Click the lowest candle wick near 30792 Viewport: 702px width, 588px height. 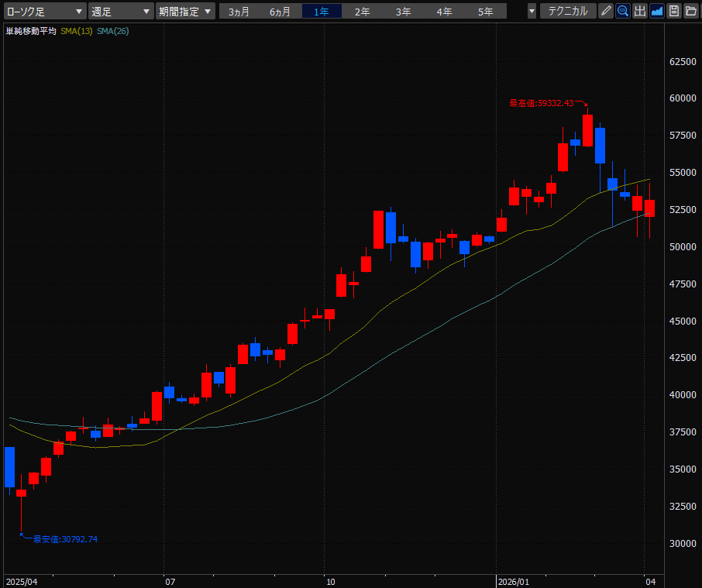click(x=22, y=514)
